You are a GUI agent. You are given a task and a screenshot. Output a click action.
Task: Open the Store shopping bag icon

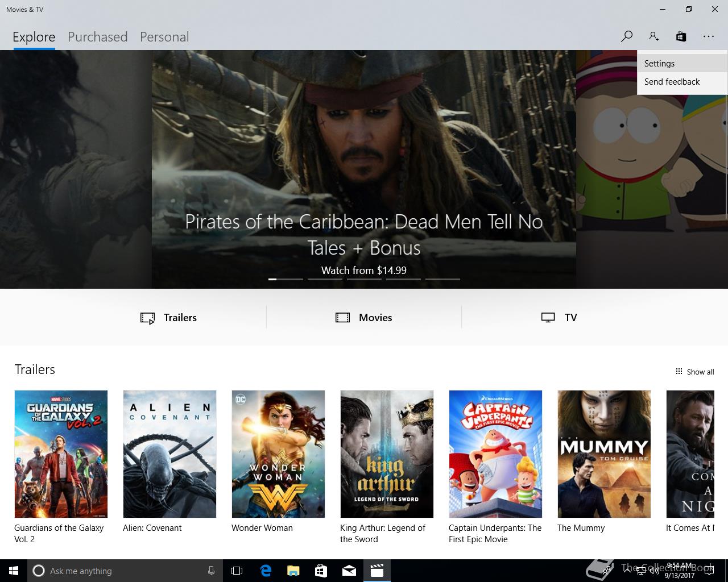(x=681, y=36)
